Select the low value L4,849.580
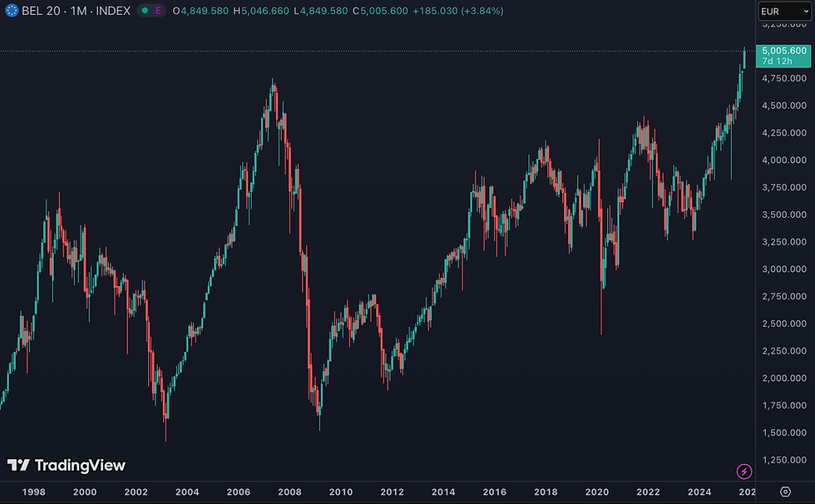 tap(321, 11)
